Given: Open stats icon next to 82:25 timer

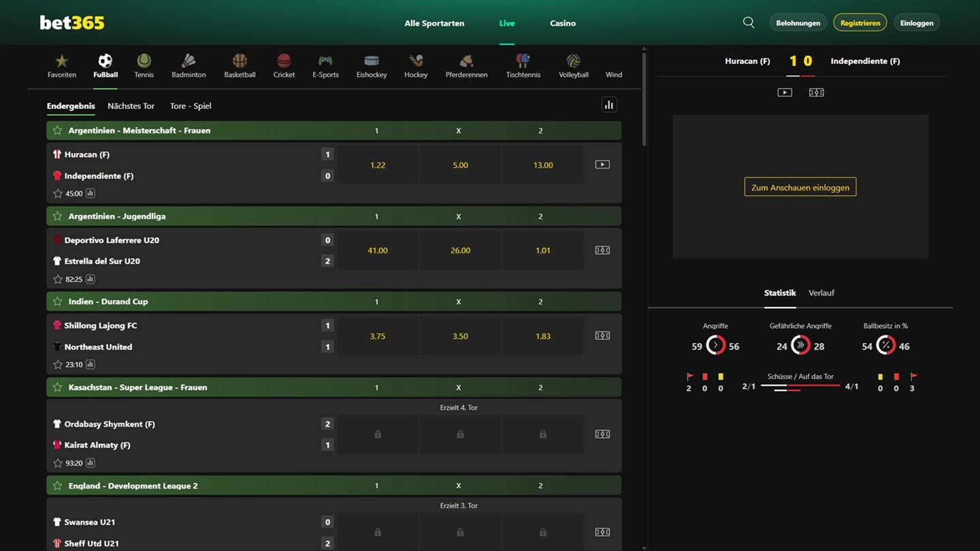Looking at the screenshot, I should [x=90, y=279].
